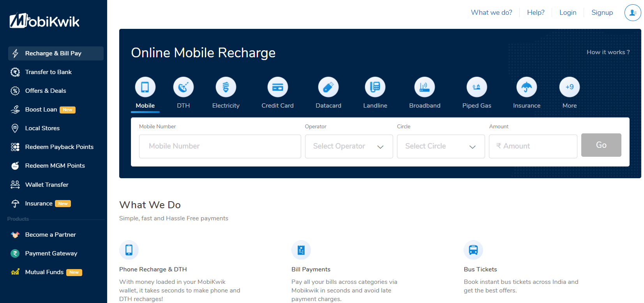Click the Transfer to Bank rupee icon
Image resolution: width=644 pixels, height=303 pixels.
[15, 72]
